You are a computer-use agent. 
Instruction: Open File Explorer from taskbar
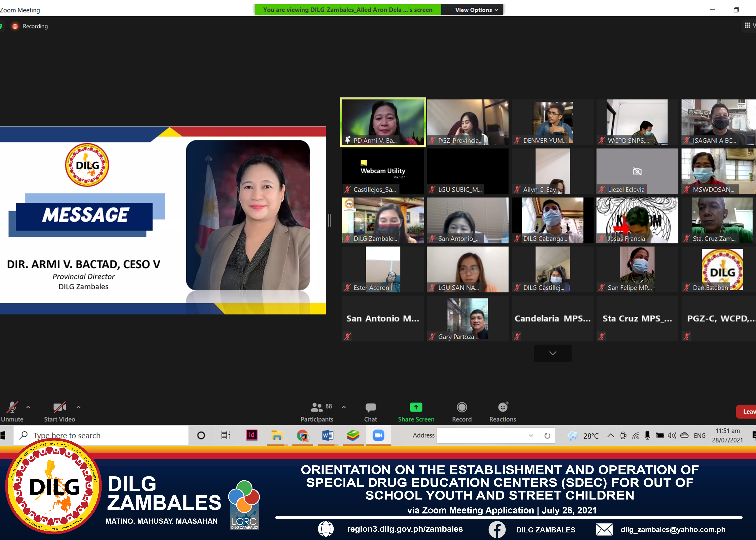click(x=277, y=435)
